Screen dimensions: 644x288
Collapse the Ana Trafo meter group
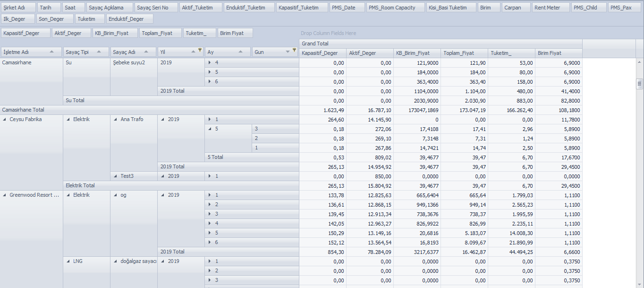(x=116, y=119)
